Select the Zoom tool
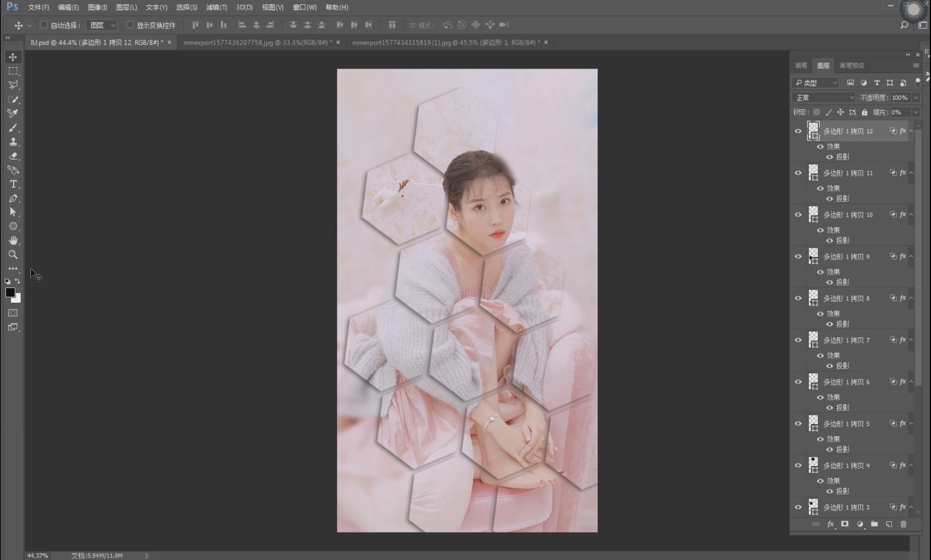 13,255
